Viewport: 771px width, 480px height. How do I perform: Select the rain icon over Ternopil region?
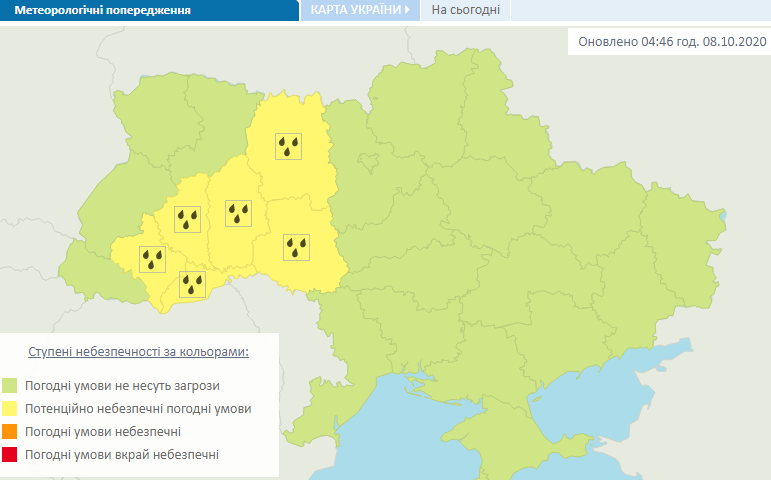[x=187, y=218]
